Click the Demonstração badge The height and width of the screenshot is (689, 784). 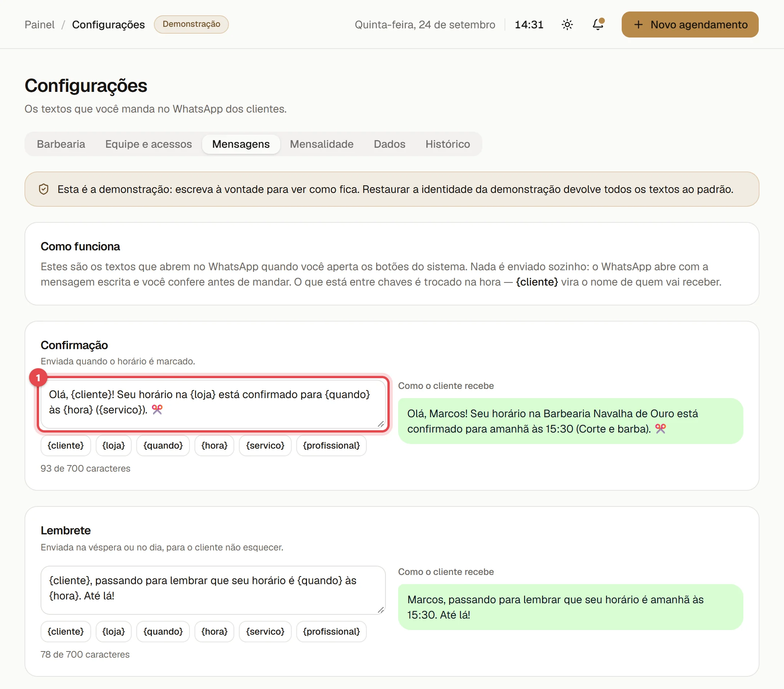click(191, 24)
